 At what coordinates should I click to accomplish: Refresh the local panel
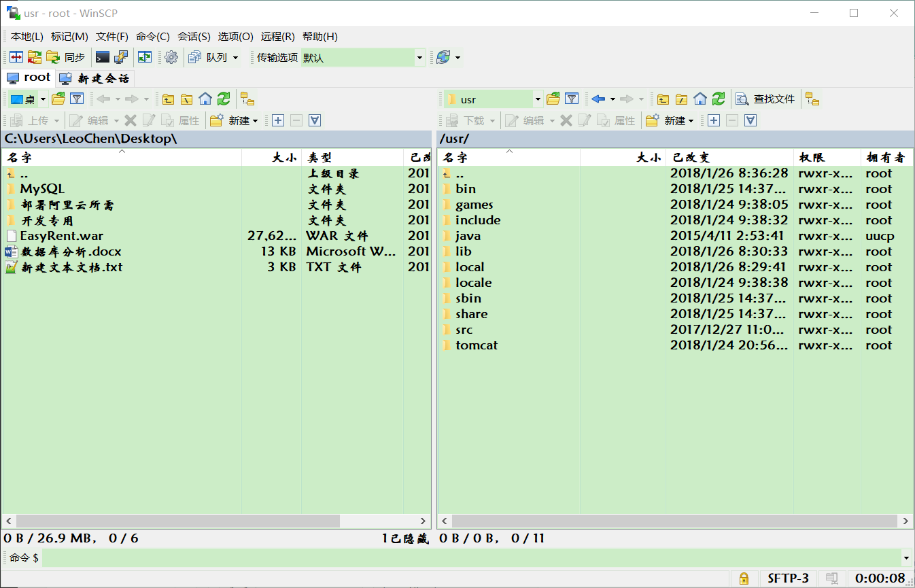[x=224, y=99]
